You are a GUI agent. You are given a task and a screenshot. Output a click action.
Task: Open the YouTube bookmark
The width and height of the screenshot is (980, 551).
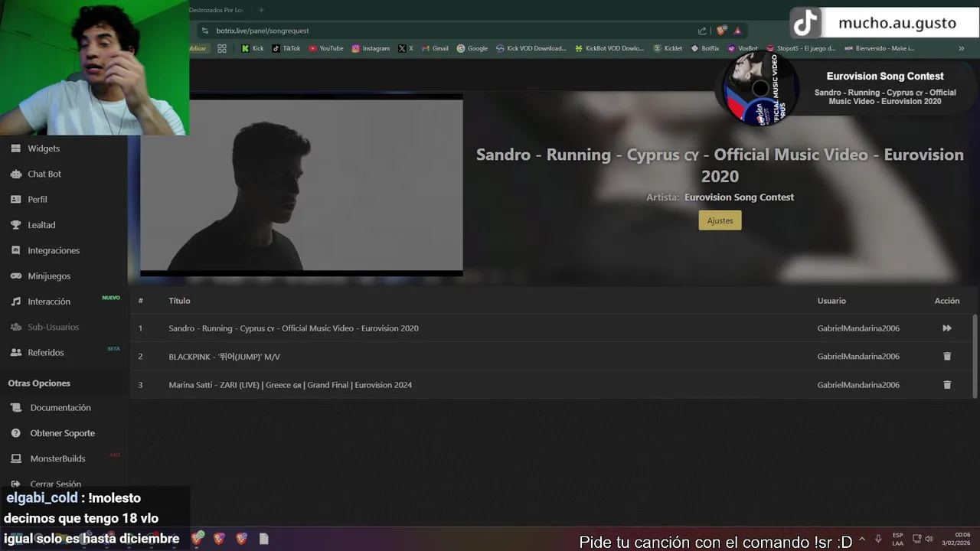pyautogui.click(x=326, y=48)
